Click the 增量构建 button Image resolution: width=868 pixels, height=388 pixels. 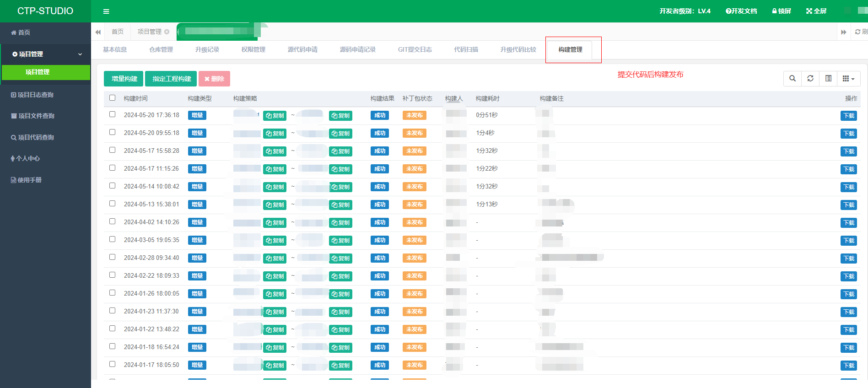click(124, 79)
